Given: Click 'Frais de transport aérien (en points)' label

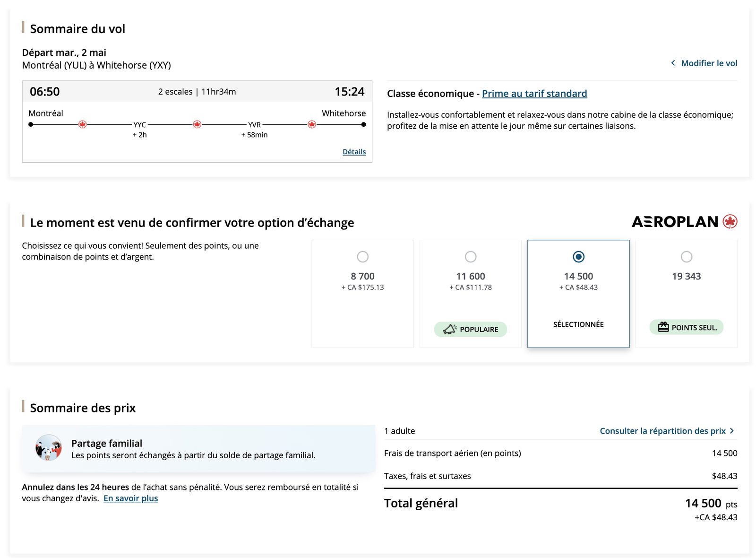Looking at the screenshot, I should 453,453.
